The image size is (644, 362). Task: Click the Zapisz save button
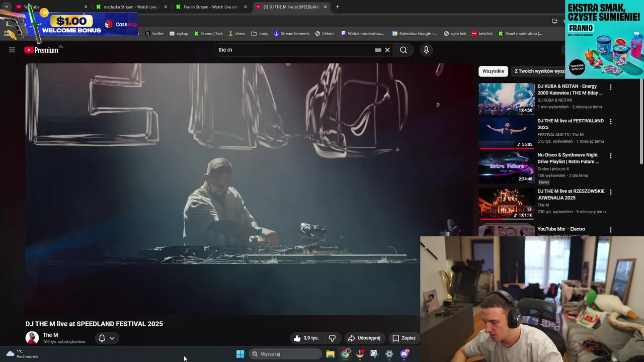404,338
